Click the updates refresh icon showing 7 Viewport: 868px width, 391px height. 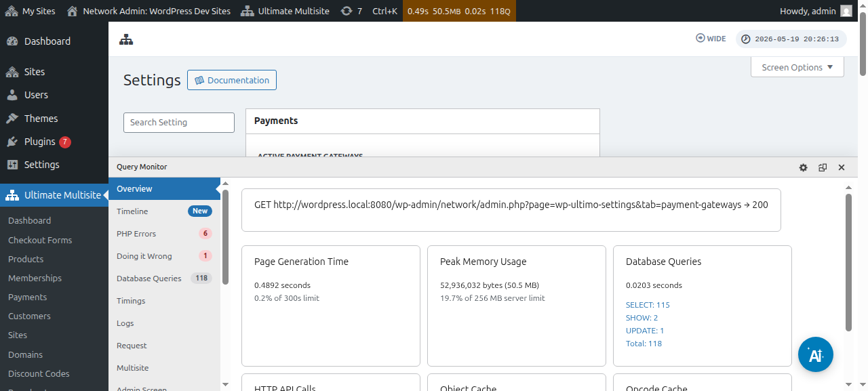[x=347, y=11]
